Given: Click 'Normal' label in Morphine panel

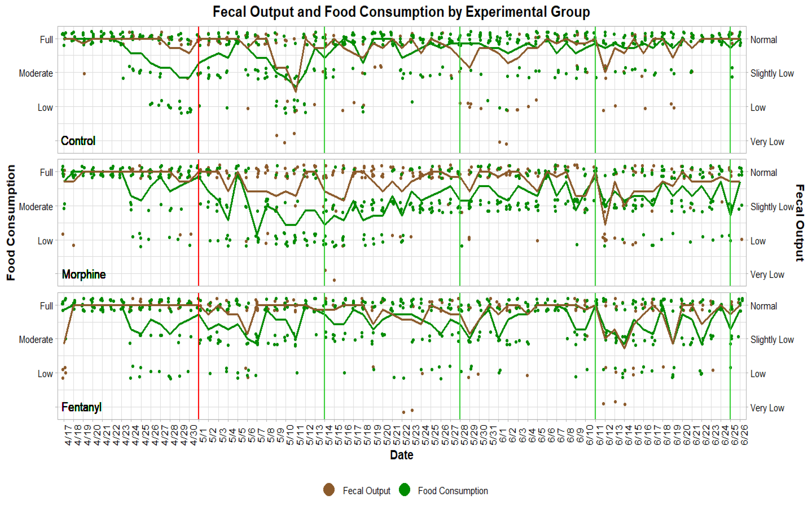Looking at the screenshot, I should (x=763, y=173).
